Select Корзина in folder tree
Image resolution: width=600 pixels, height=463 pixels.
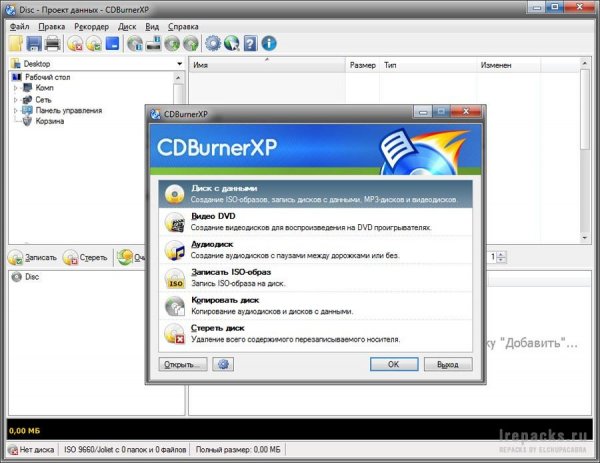coord(50,121)
